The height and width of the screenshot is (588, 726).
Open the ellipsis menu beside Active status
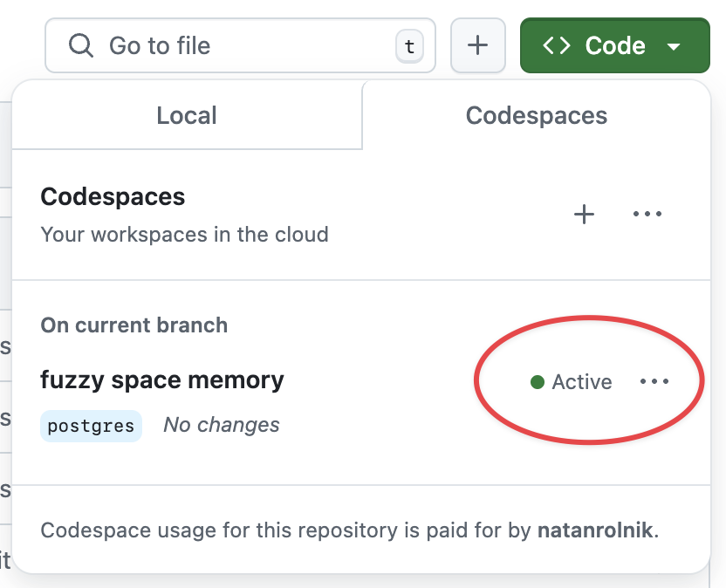pos(654,380)
